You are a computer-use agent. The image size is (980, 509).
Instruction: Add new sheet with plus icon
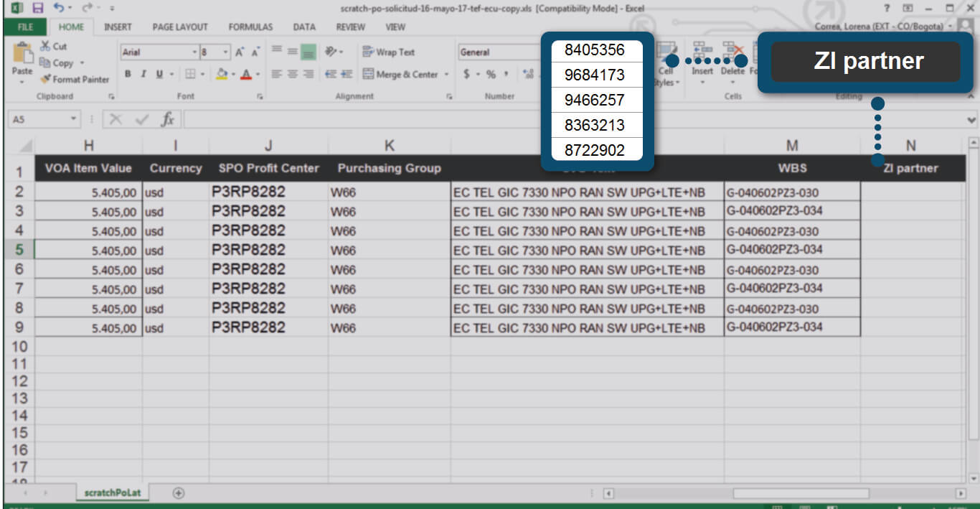[179, 493]
